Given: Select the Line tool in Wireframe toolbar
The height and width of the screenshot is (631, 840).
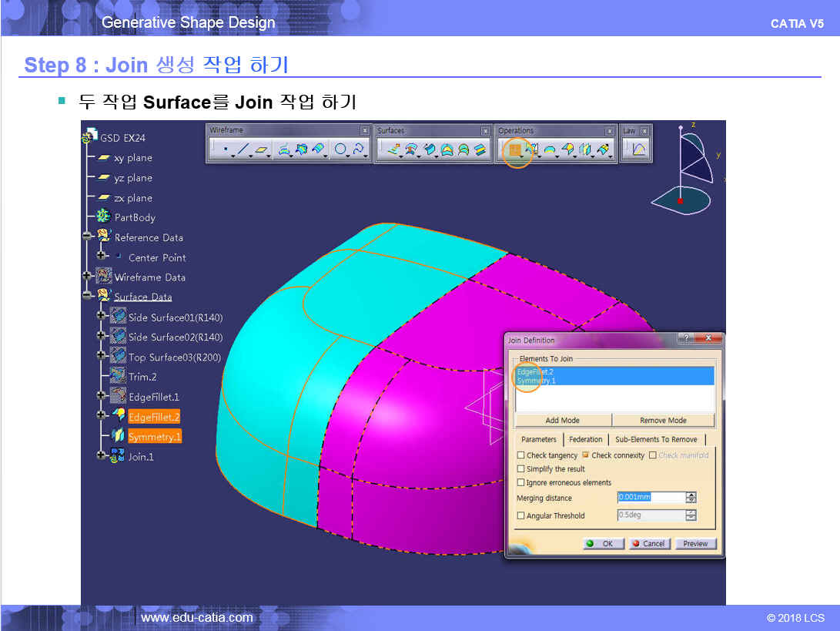Looking at the screenshot, I should pos(243,150).
